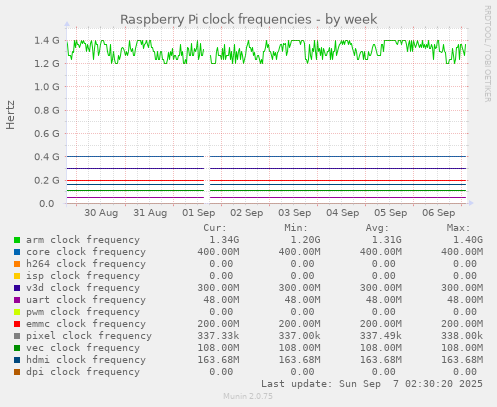The image size is (497, 407).
Task: Click the core clock frequency blue swatch
Action: pos(17,252)
